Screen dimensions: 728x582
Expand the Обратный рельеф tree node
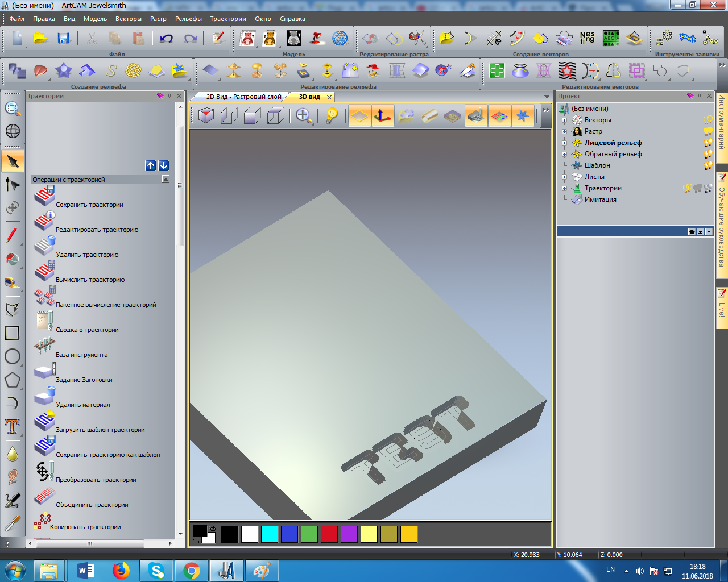coord(564,154)
